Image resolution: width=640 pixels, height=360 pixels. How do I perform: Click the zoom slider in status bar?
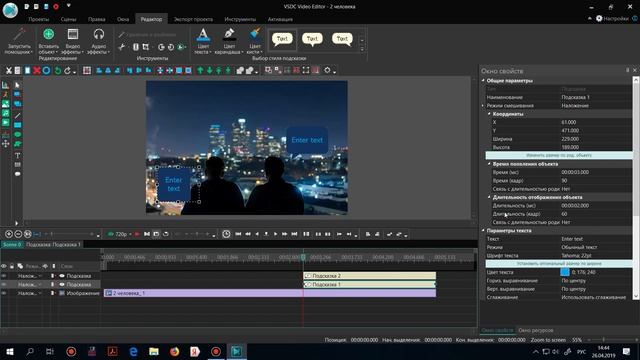pos(603,340)
